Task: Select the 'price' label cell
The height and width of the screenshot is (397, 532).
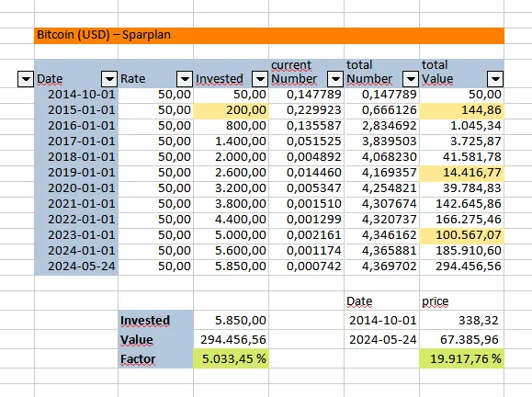Action: point(462,301)
